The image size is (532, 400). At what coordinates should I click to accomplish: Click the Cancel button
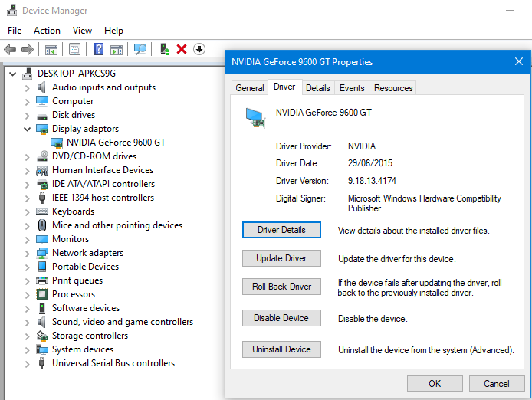[x=497, y=383]
